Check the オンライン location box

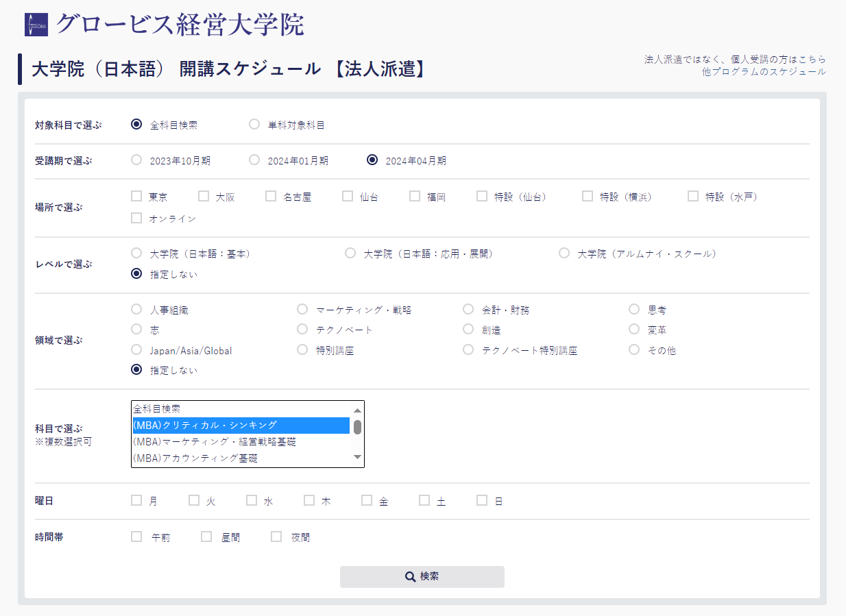click(136, 218)
